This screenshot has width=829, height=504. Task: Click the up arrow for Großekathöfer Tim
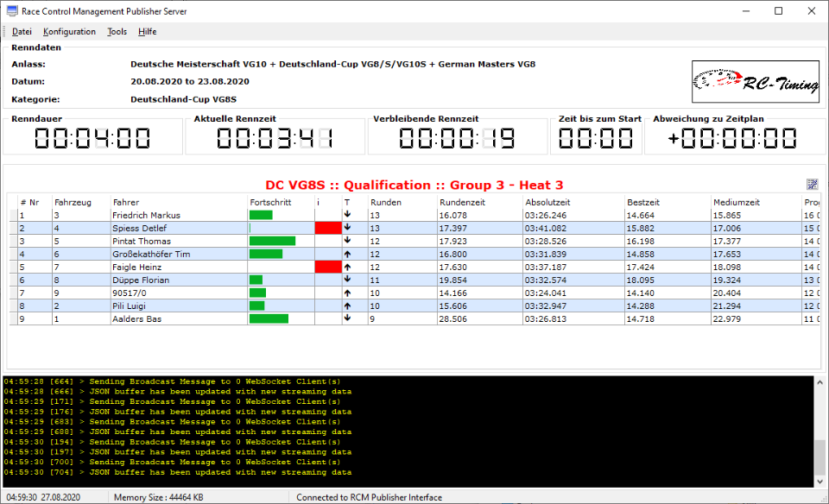347,254
